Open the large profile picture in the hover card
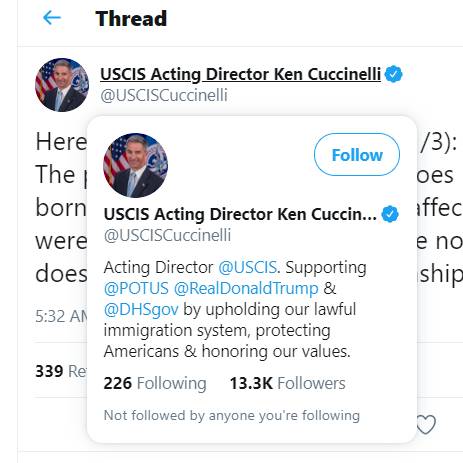Image resolution: width=463 pixels, height=463 pixels. tap(136, 165)
